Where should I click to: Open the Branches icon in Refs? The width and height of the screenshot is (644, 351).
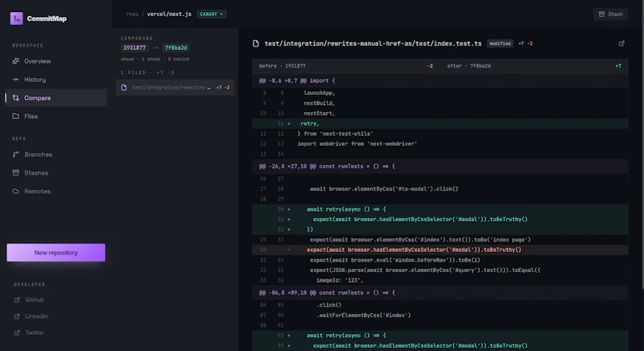click(15, 155)
